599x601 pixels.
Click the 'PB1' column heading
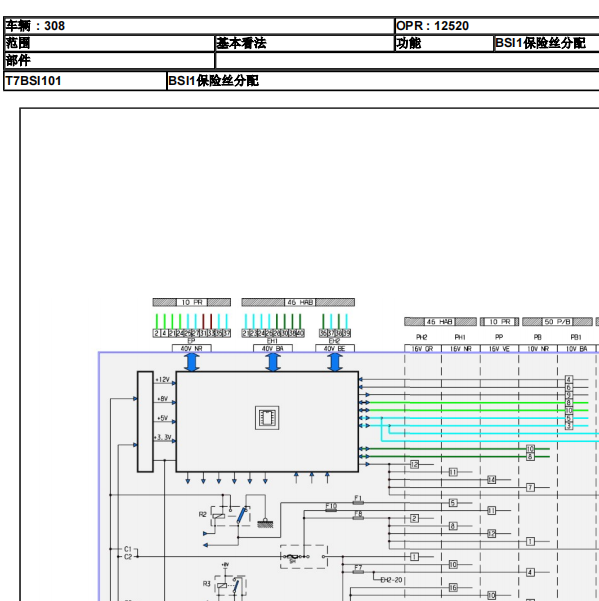[576, 337]
